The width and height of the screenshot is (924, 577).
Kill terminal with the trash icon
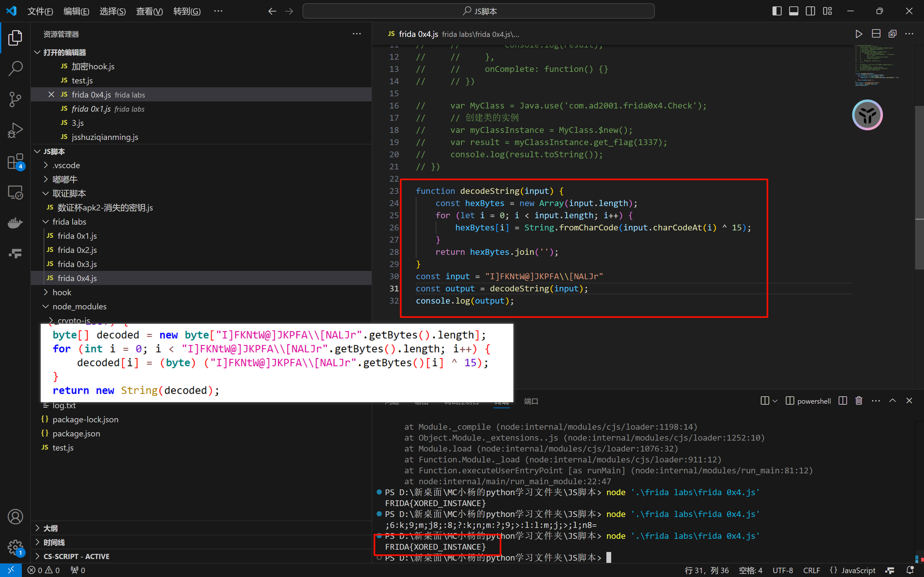click(859, 401)
